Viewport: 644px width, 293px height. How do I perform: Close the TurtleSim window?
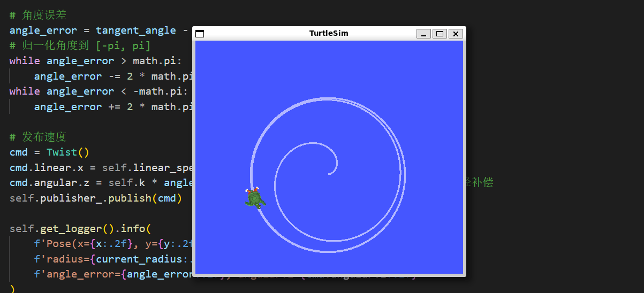click(456, 34)
